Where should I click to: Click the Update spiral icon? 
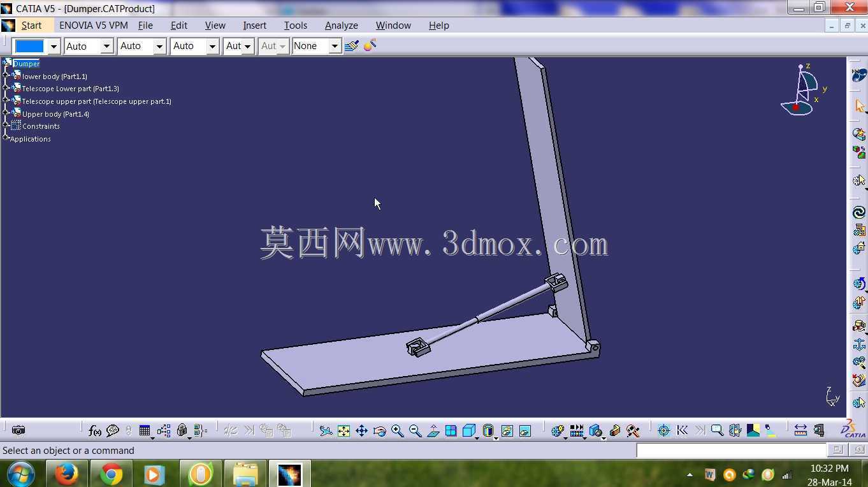pos(859,212)
